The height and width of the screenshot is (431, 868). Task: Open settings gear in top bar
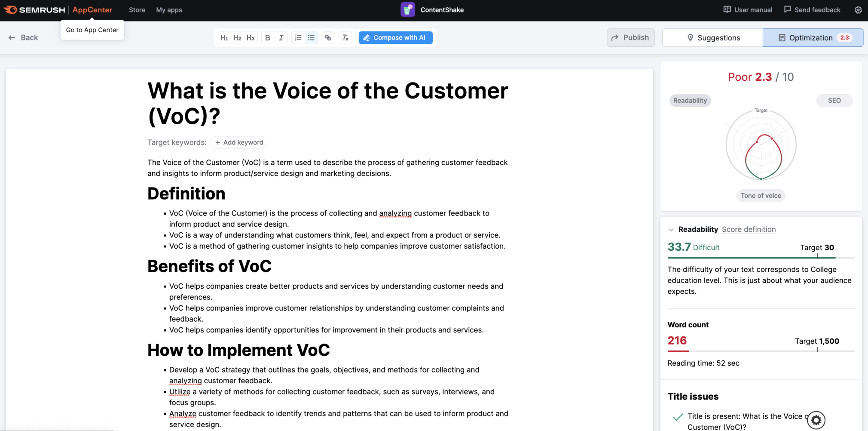pyautogui.click(x=858, y=10)
